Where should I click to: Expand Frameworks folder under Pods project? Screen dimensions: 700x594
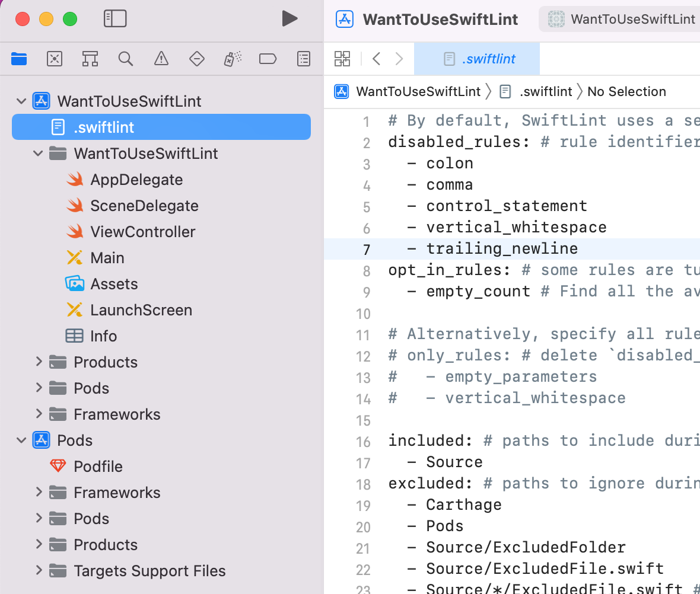pyautogui.click(x=39, y=493)
